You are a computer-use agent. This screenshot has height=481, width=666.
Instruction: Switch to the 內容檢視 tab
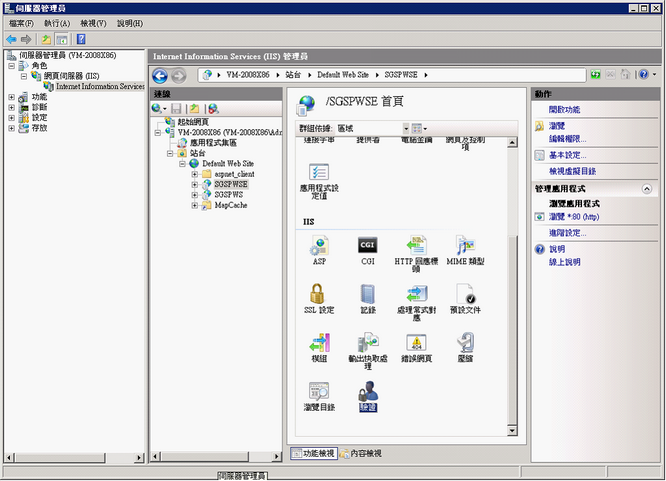coord(361,453)
